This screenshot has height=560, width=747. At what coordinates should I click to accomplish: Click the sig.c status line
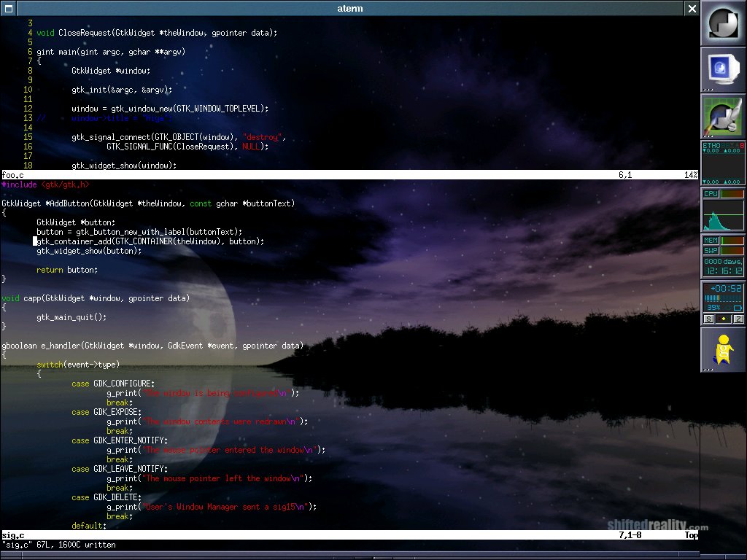tap(349, 534)
